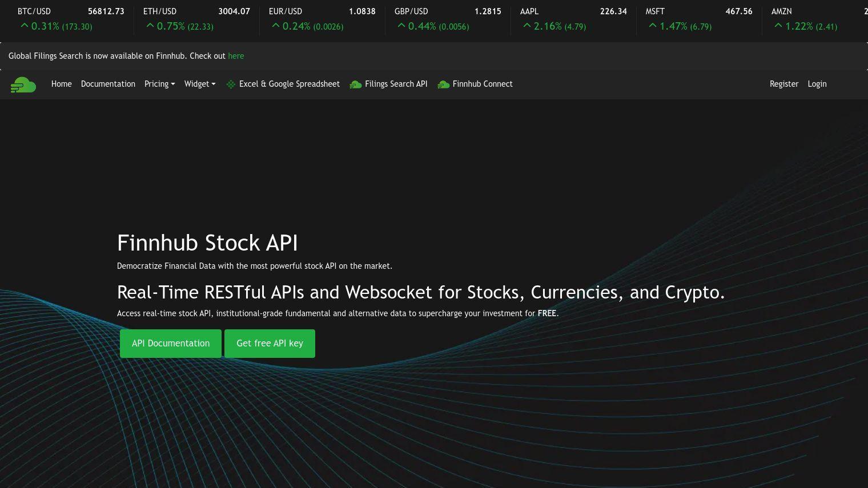The image size is (868, 488).
Task: Click the Finnhub Stock API heading
Action: click(x=207, y=243)
